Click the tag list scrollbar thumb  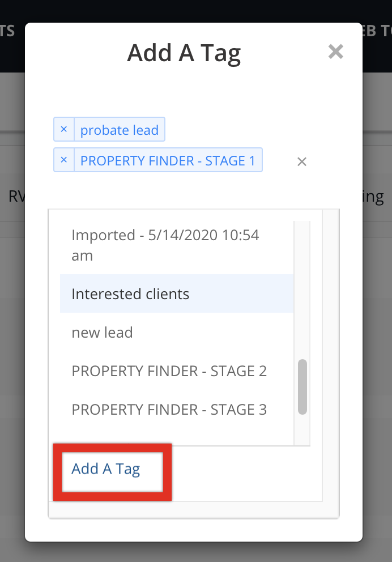click(x=302, y=386)
